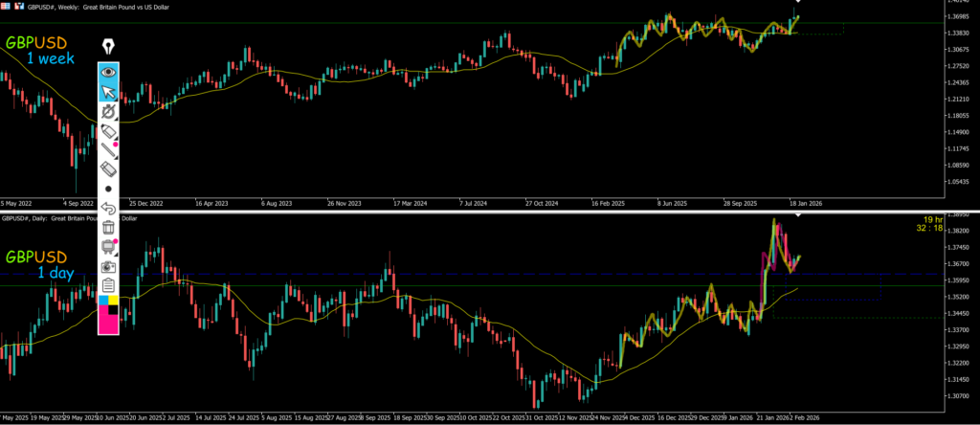Click the GBPUSD Daily chart title text
Screen dimensions: 980x425
coord(67,218)
